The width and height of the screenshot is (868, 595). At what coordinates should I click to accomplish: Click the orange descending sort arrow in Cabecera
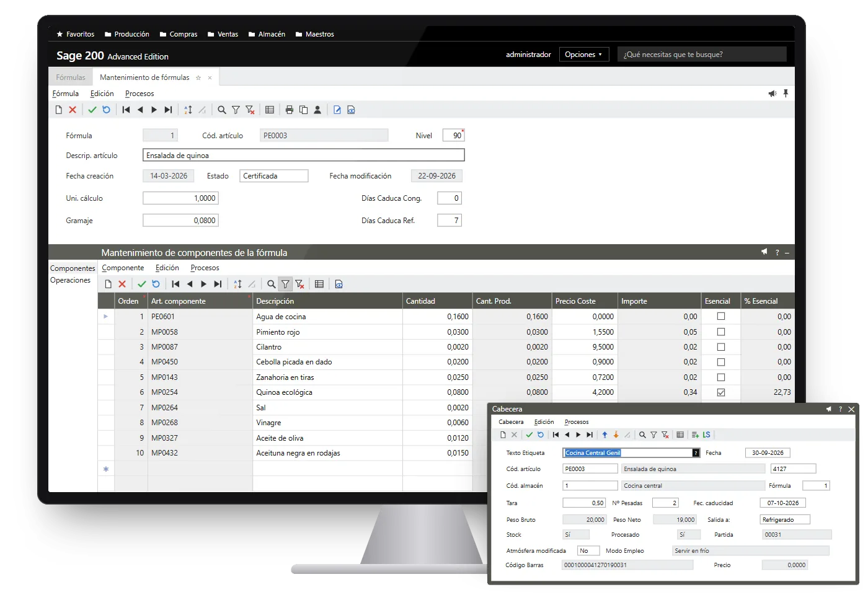[x=616, y=434]
